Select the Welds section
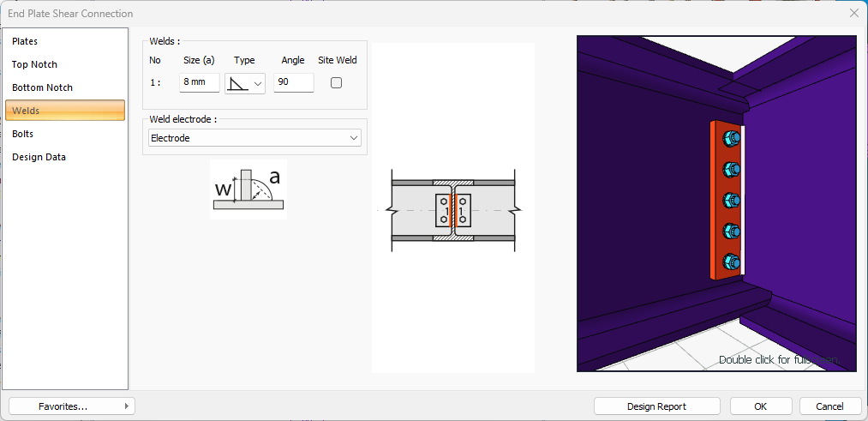868x421 pixels. click(26, 111)
